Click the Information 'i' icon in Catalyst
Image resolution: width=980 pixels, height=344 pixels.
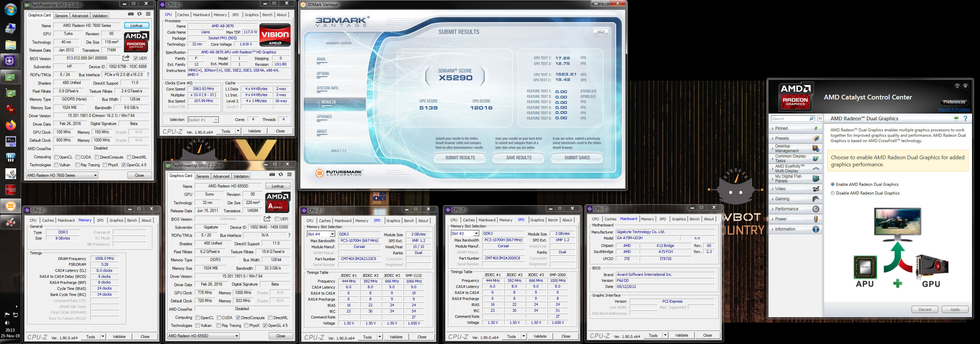(816, 229)
